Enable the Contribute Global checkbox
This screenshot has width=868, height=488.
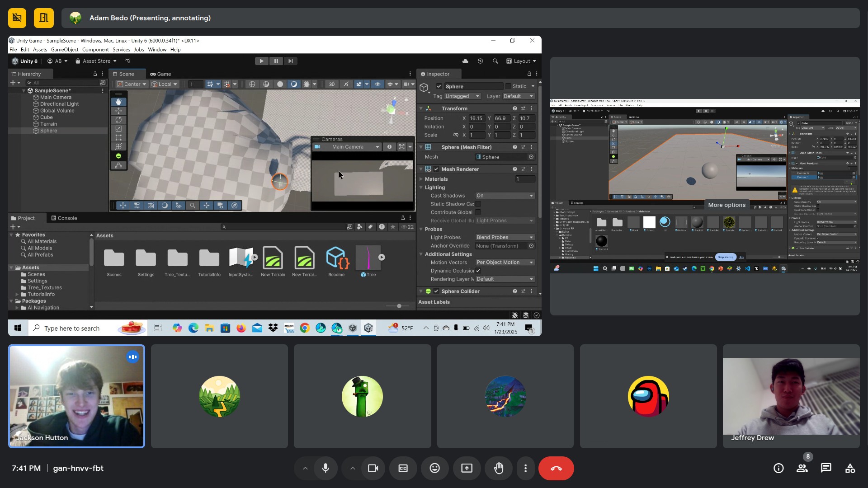click(x=478, y=212)
